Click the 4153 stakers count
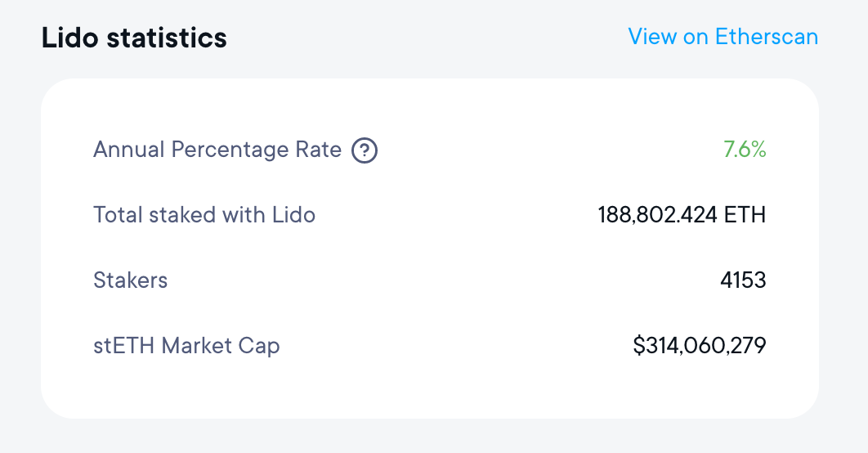 click(x=743, y=280)
